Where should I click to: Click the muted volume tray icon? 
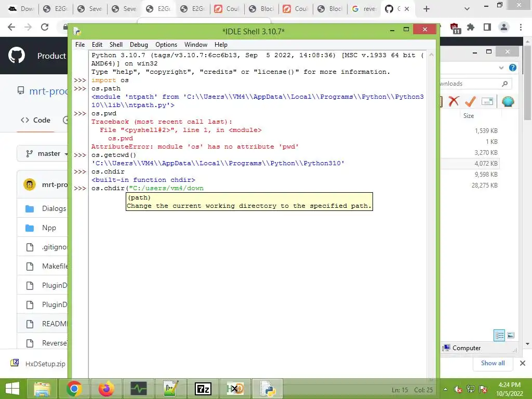pos(458,389)
